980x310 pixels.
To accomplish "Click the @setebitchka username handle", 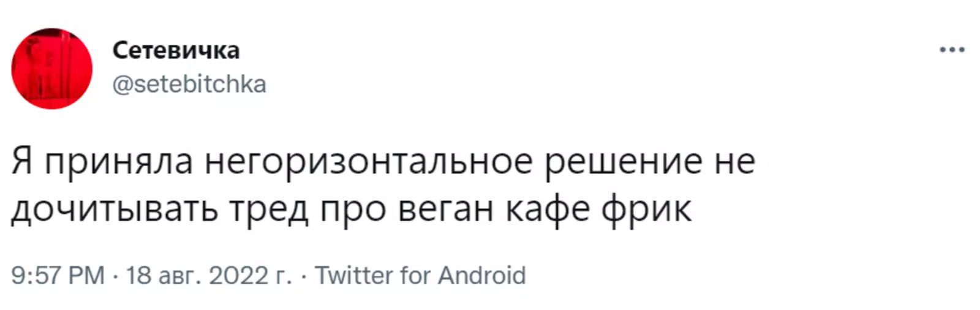I will click(189, 85).
